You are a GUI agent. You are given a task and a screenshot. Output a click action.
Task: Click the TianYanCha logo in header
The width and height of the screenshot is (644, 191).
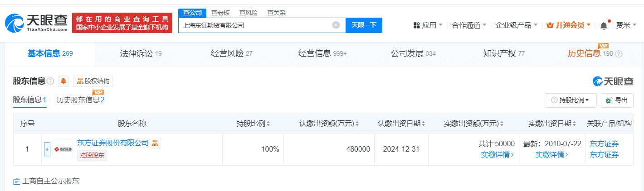pos(36,22)
